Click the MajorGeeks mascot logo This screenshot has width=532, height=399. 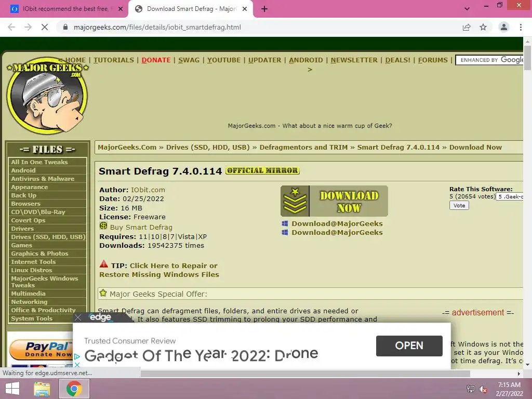(47, 95)
